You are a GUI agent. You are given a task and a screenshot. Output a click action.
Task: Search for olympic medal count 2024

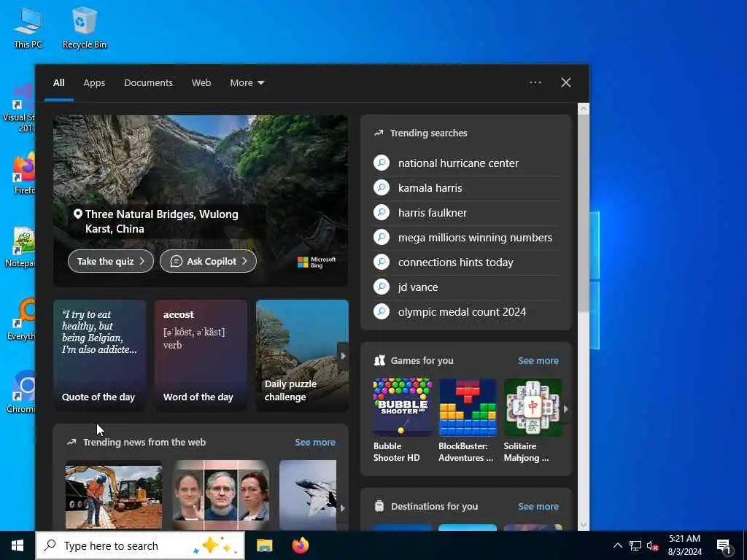click(462, 311)
